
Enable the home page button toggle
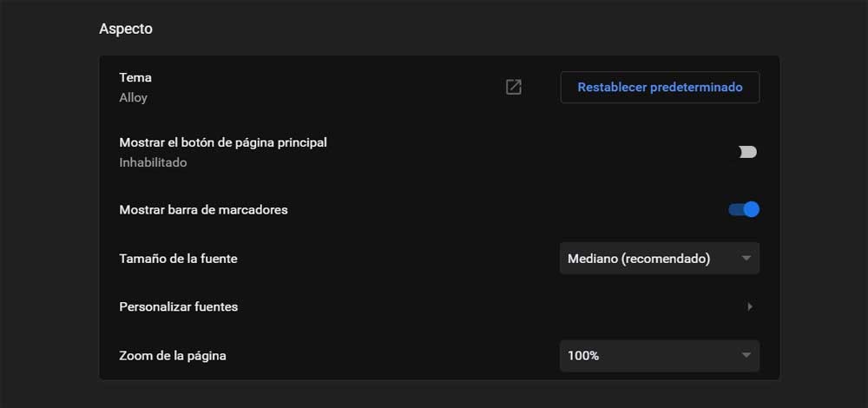[x=746, y=152]
